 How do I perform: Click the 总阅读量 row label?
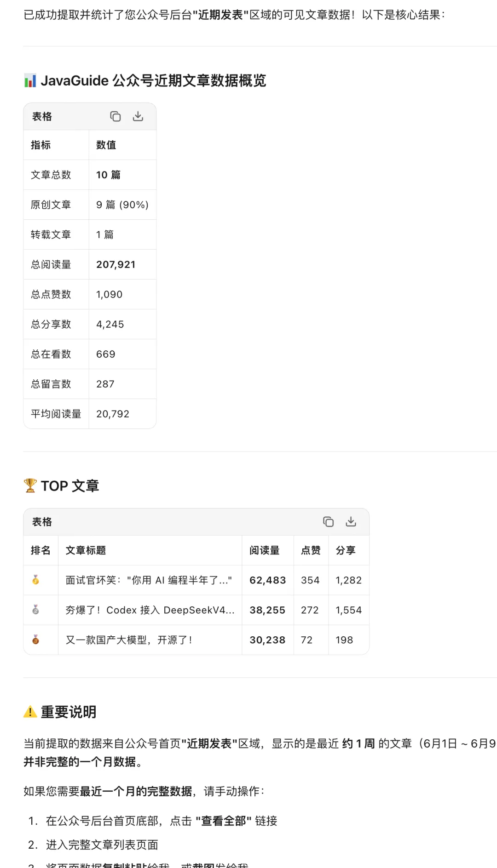[51, 264]
